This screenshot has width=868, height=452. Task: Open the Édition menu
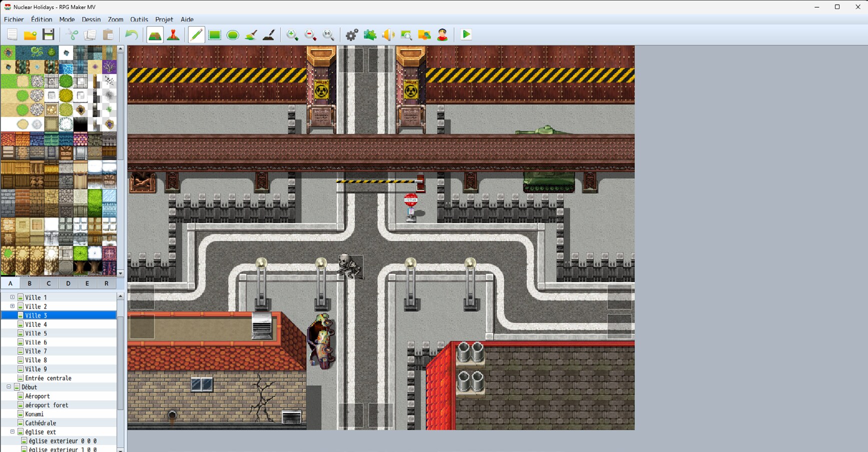click(x=42, y=19)
